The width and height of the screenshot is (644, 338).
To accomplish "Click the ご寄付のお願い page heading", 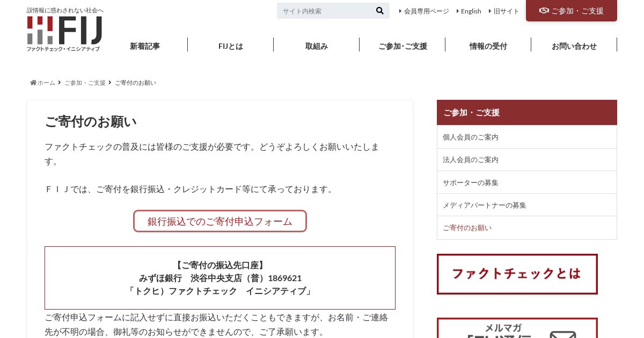I will click(91, 122).
